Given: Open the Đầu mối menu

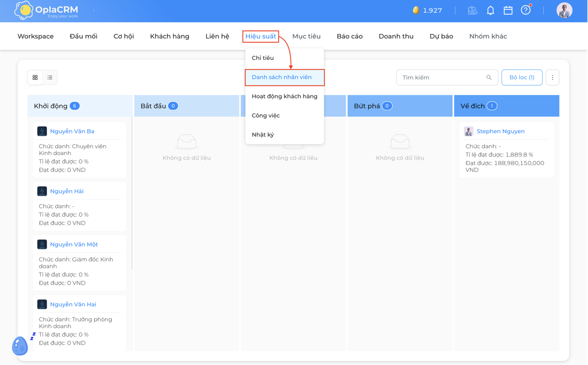Looking at the screenshot, I should [83, 36].
